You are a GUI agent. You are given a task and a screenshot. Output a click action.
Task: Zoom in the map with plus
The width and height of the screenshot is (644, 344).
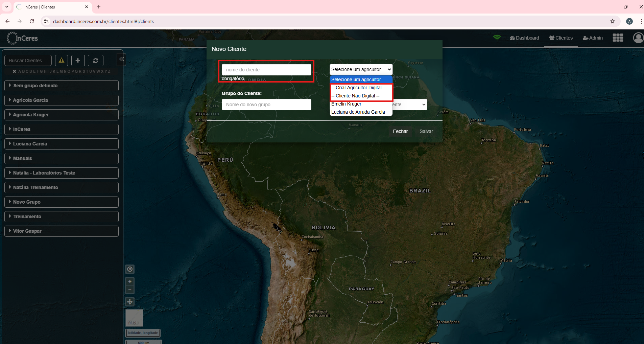point(130,281)
